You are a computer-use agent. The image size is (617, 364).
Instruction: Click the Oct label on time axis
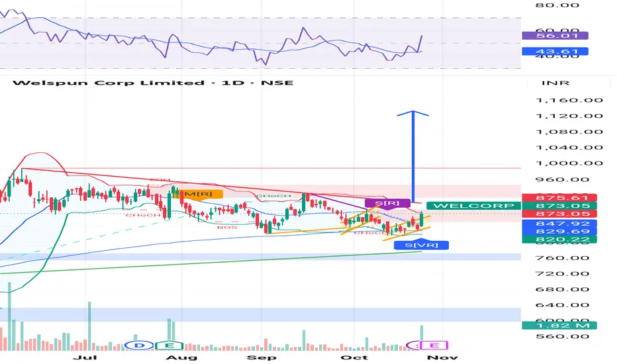[x=354, y=357]
